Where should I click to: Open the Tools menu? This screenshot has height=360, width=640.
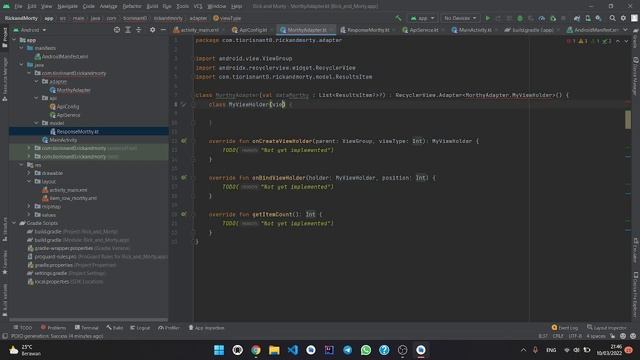pyautogui.click(x=182, y=6)
